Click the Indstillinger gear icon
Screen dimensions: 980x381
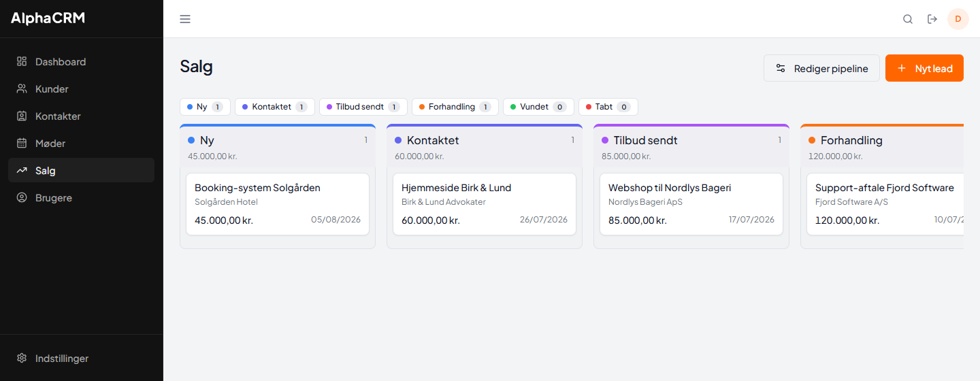click(x=22, y=358)
